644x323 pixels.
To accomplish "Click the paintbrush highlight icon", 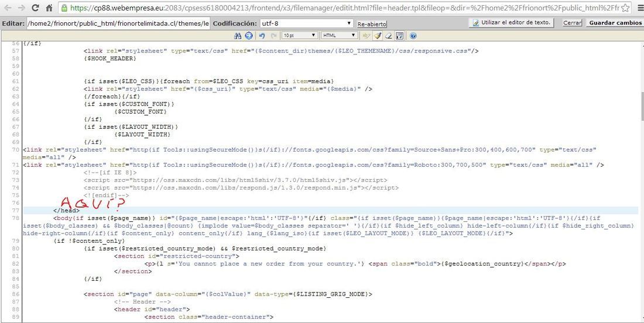I will tap(378, 36).
